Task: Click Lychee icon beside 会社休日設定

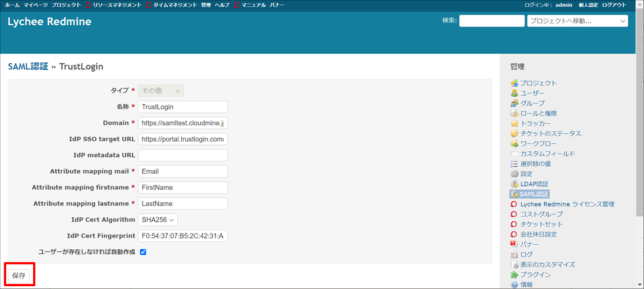Action: coord(514,235)
